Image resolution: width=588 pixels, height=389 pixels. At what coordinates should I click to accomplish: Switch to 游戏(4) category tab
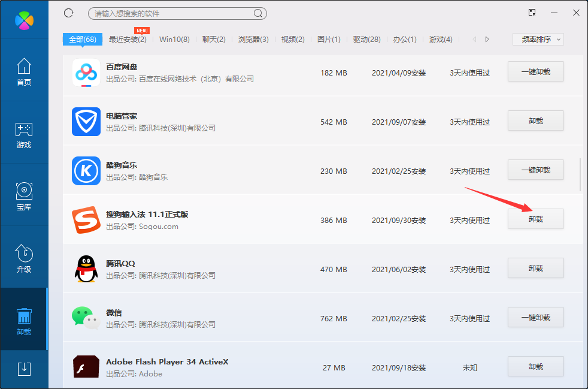point(441,40)
